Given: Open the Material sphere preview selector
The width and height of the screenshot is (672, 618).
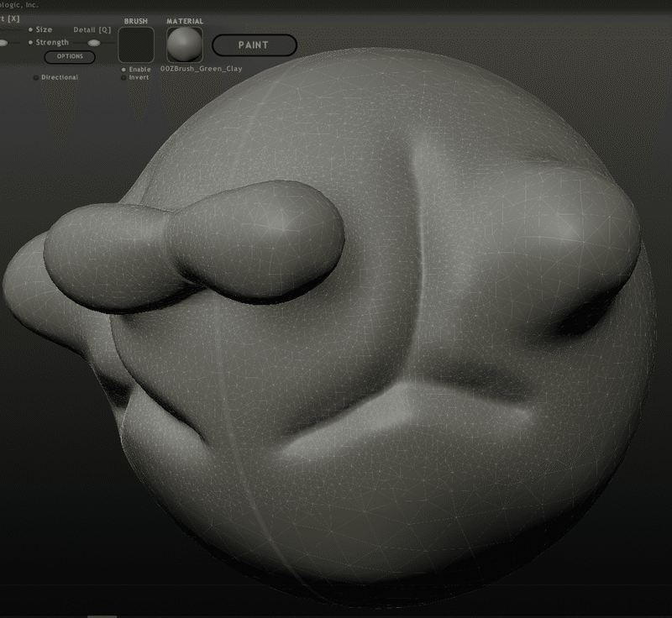Looking at the screenshot, I should [184, 45].
